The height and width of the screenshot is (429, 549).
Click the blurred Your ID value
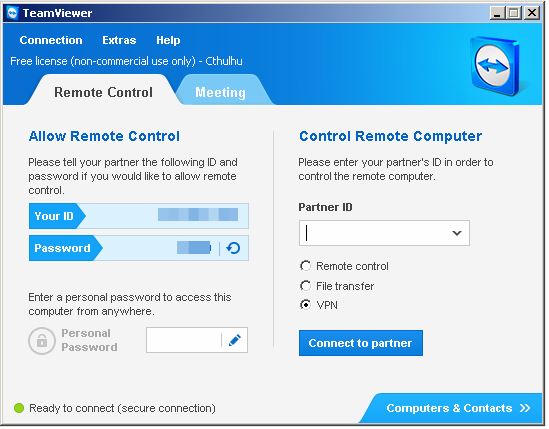(198, 214)
